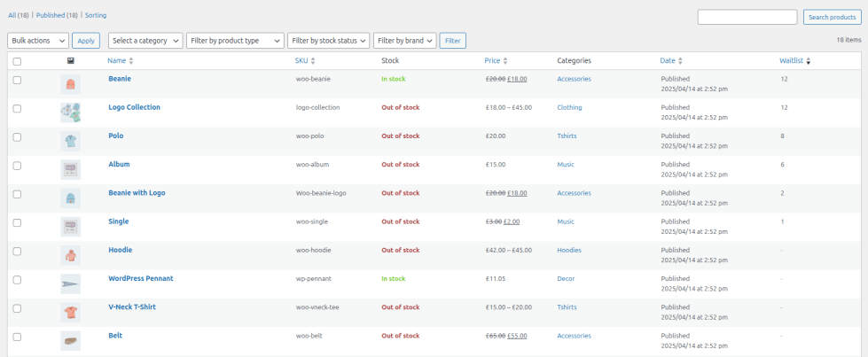This screenshot has width=868, height=357.
Task: Click the image column header icon
Action: (71, 61)
